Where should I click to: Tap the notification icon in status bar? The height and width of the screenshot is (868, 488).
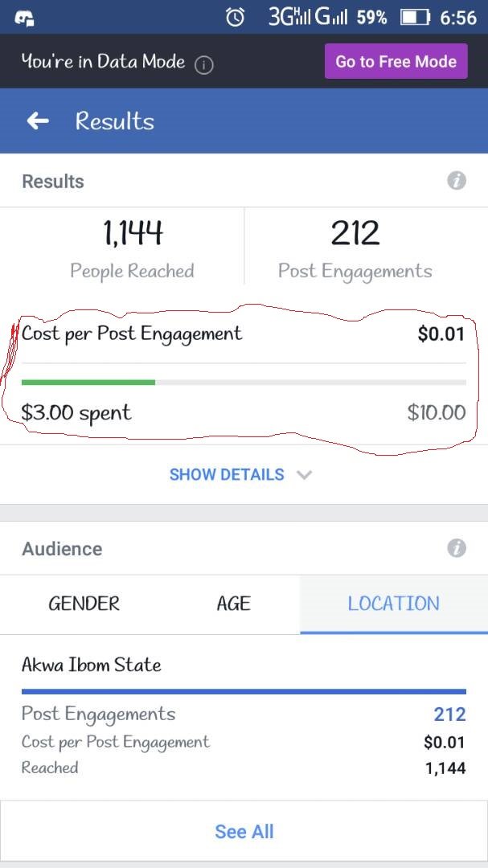[x=25, y=17]
